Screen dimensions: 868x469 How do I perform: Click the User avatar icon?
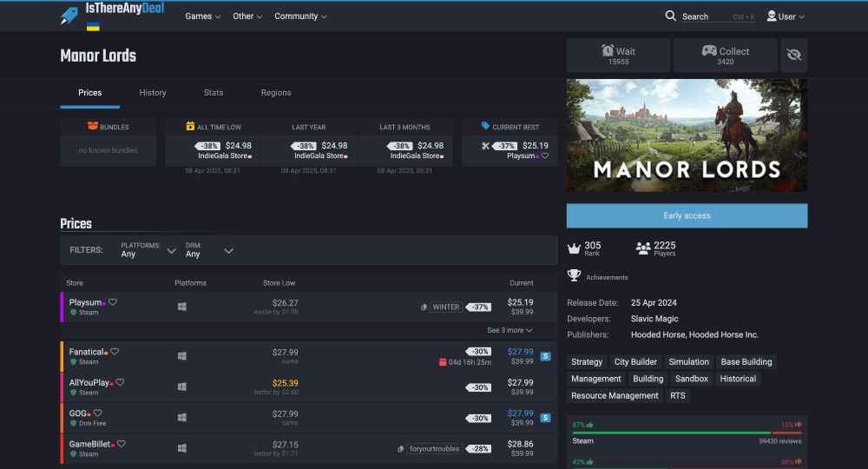point(771,16)
